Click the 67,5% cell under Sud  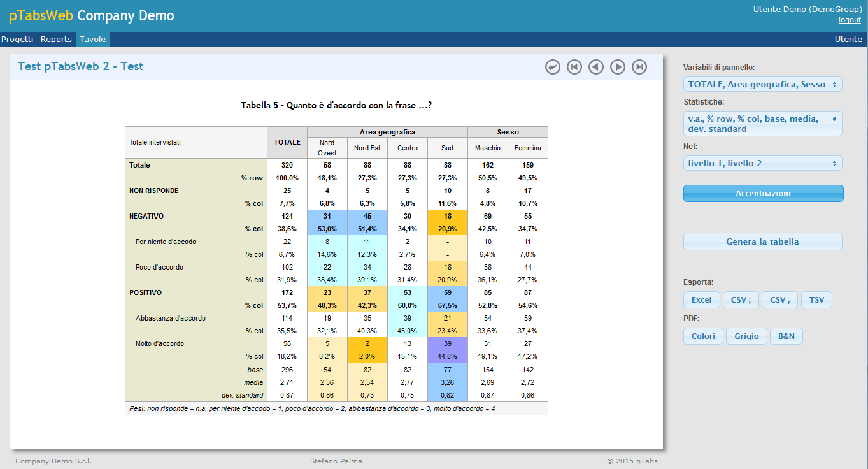click(448, 305)
